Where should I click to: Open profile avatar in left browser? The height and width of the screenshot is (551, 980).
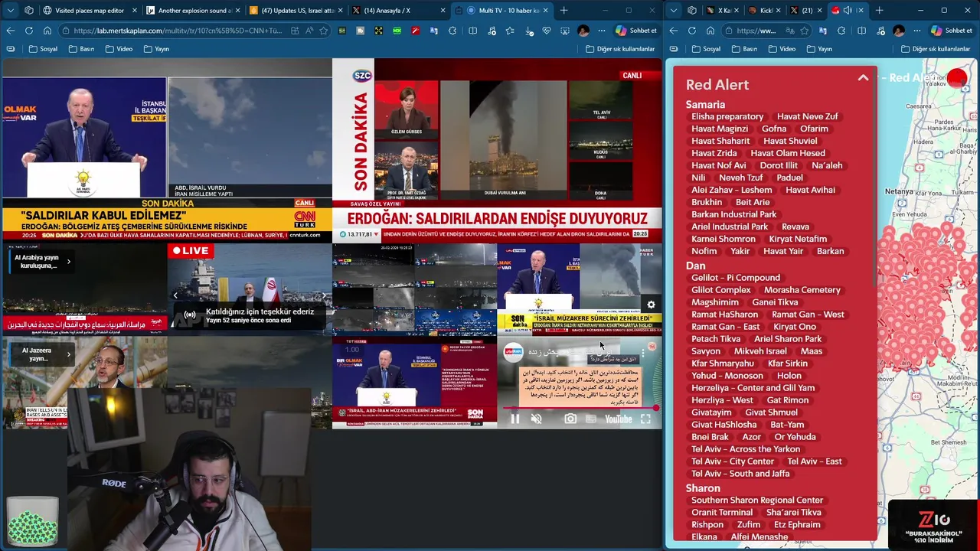click(x=583, y=31)
